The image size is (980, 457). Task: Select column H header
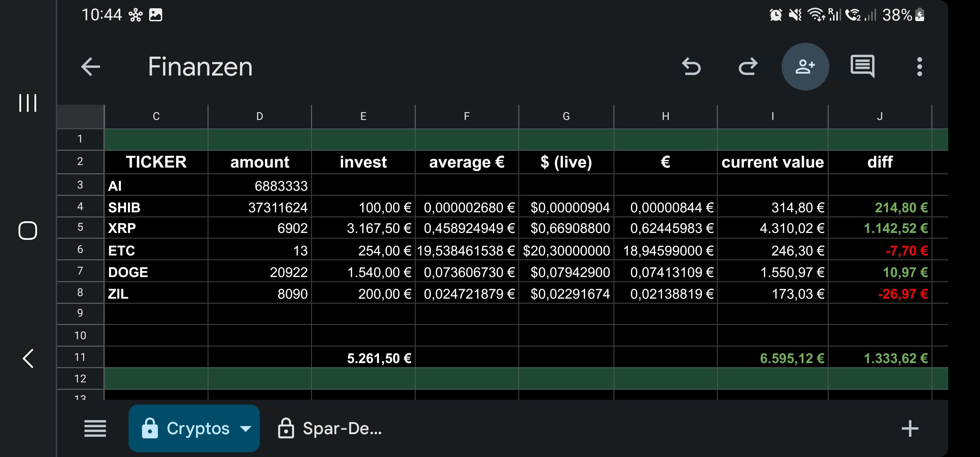[665, 116]
